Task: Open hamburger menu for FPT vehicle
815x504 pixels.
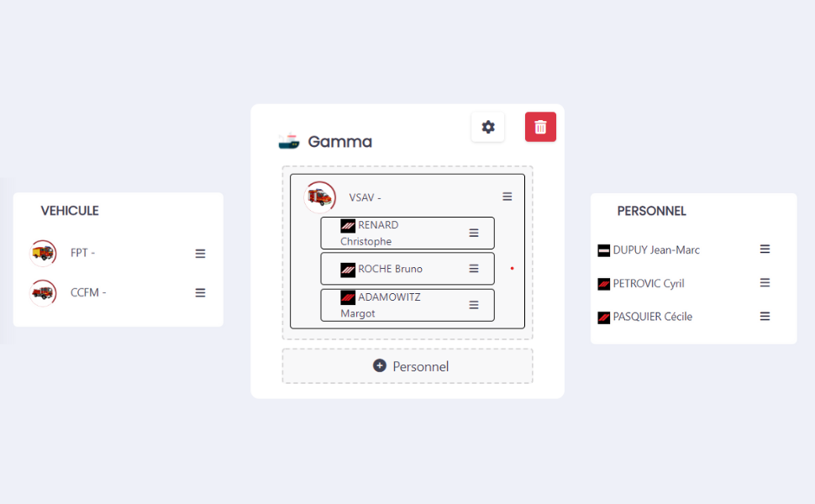Action: [x=200, y=254]
